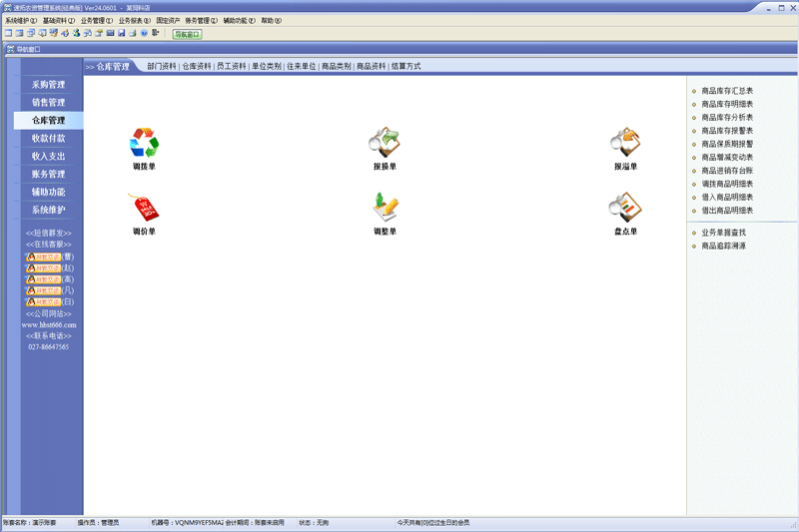Open the 盘点单 clipboard icon
The width and height of the screenshot is (799, 532).
point(625,207)
